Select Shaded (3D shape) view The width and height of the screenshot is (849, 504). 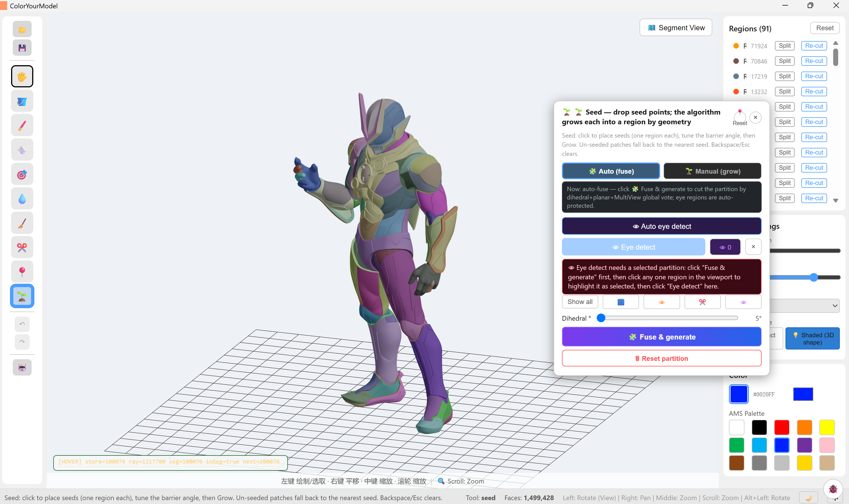(x=812, y=339)
